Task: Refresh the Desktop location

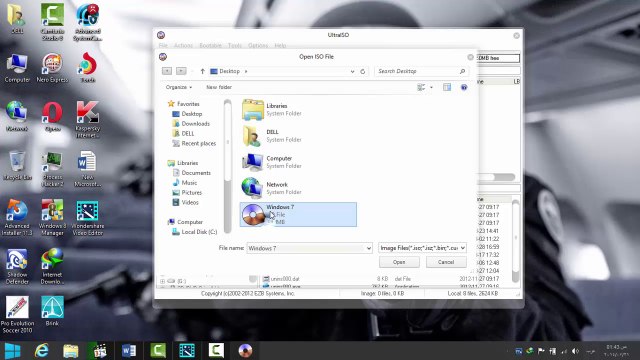Action: point(362,71)
